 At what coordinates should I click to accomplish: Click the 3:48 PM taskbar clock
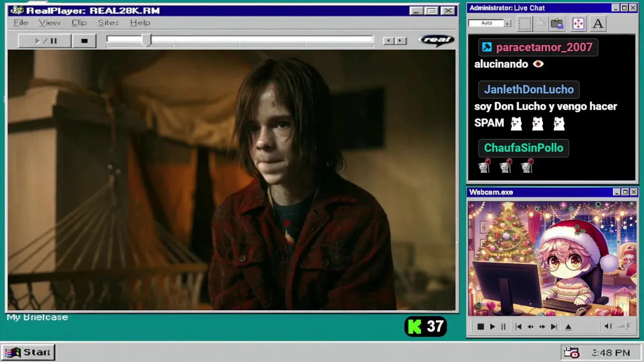pos(611,353)
